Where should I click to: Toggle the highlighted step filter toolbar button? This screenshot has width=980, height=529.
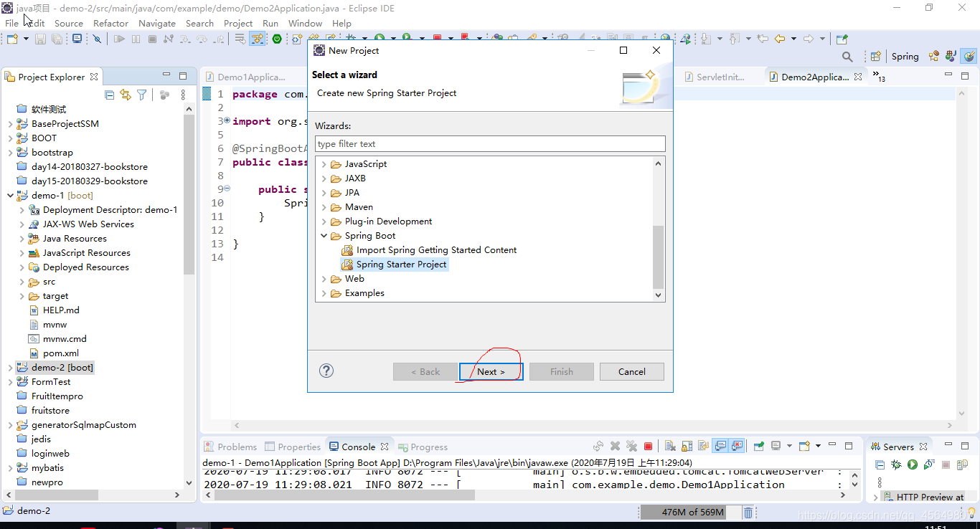[257, 39]
